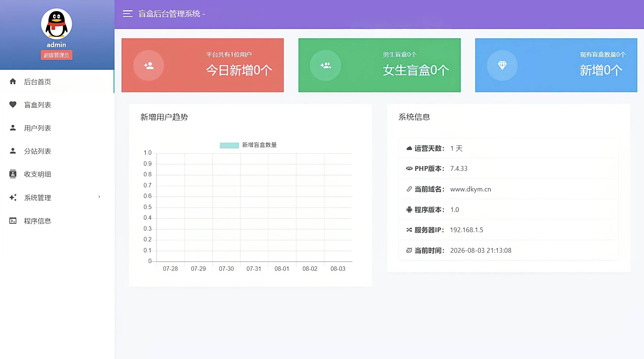
Task: Click the 超级管理员 badge
Action: pyautogui.click(x=56, y=55)
